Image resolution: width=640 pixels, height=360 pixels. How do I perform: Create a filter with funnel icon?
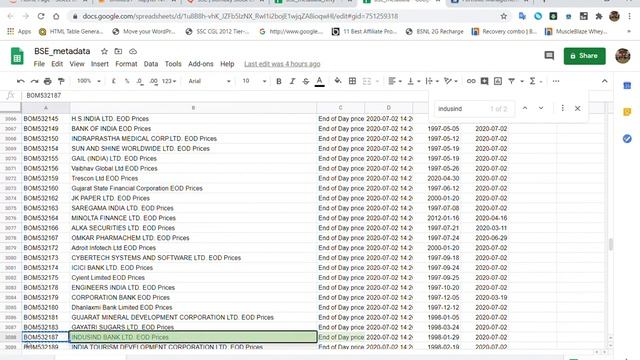511,81
